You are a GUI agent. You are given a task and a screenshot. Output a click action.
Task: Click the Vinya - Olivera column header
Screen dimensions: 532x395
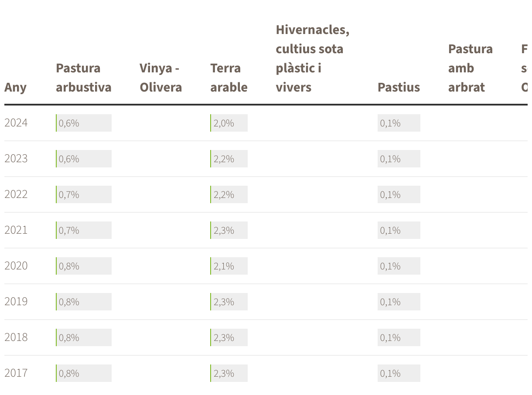[161, 78]
